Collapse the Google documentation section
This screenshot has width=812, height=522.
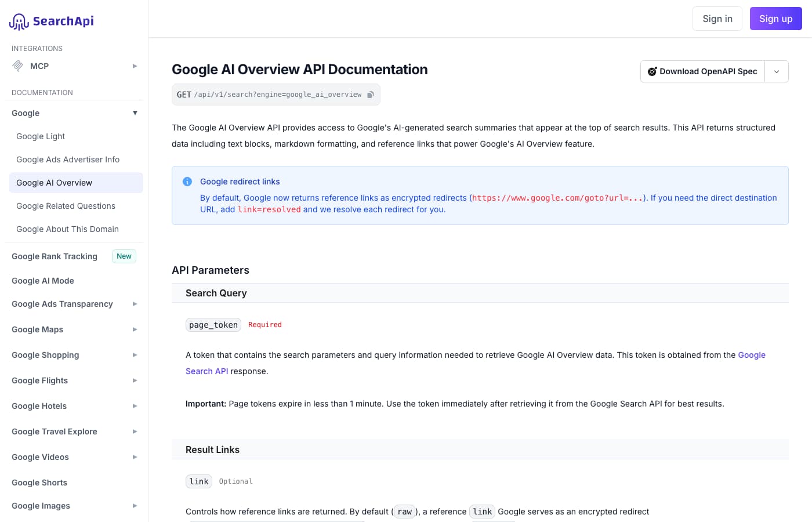135,113
